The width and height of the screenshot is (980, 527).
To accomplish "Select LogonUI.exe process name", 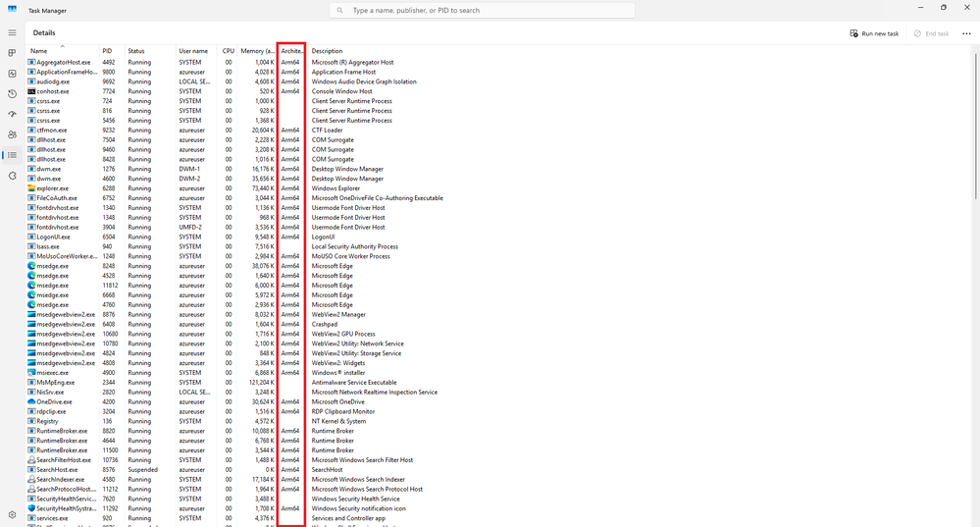I will 53,237.
